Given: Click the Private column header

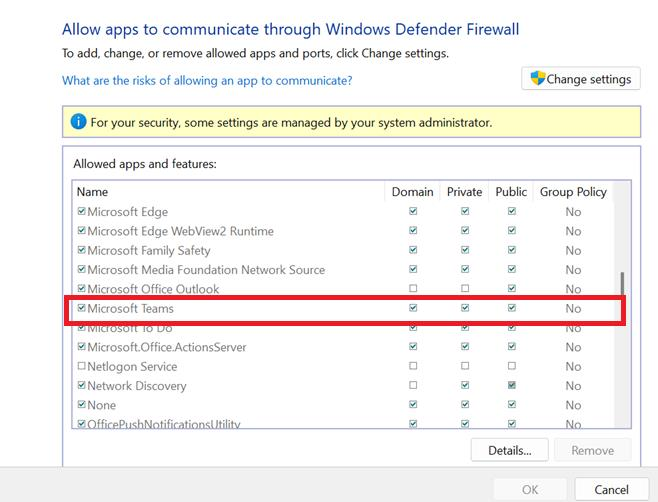Looking at the screenshot, I should 464,192.
